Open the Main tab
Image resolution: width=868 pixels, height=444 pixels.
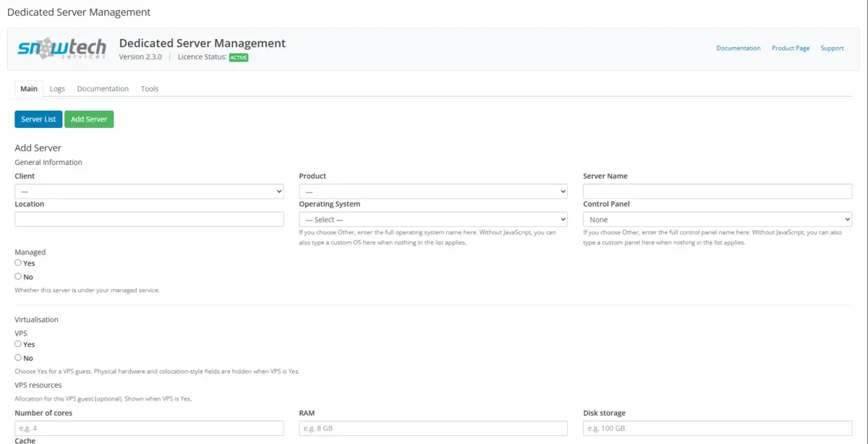coord(29,89)
